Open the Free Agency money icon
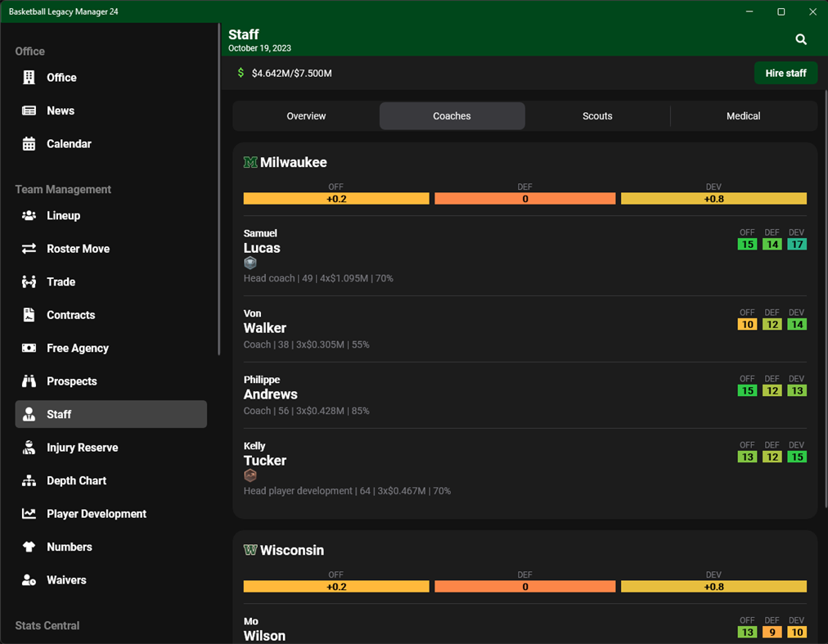This screenshot has height=644, width=828. (x=29, y=348)
